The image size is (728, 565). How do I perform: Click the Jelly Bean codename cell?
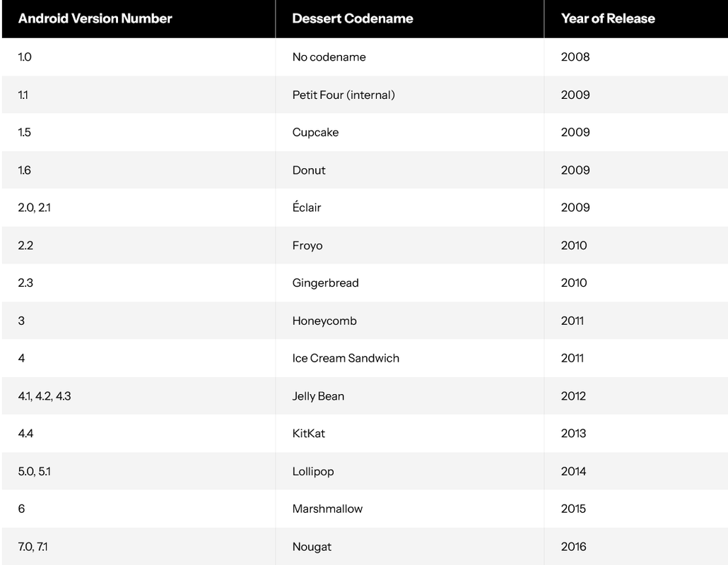click(409, 395)
